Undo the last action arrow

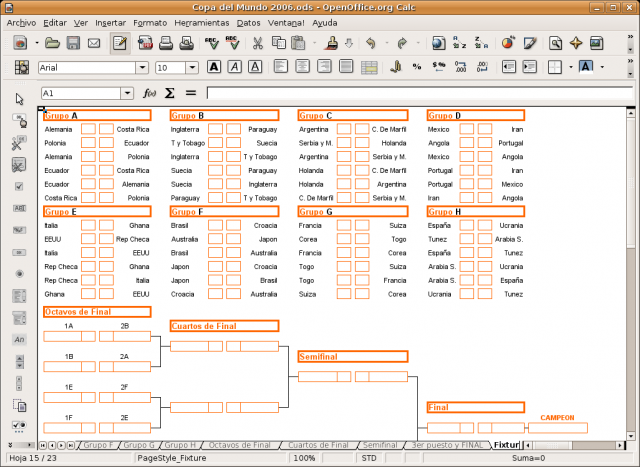[x=371, y=43]
